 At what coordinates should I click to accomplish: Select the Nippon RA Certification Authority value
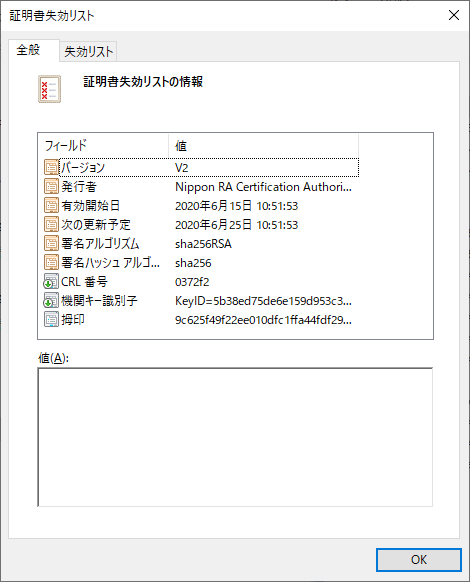pyautogui.click(x=263, y=187)
